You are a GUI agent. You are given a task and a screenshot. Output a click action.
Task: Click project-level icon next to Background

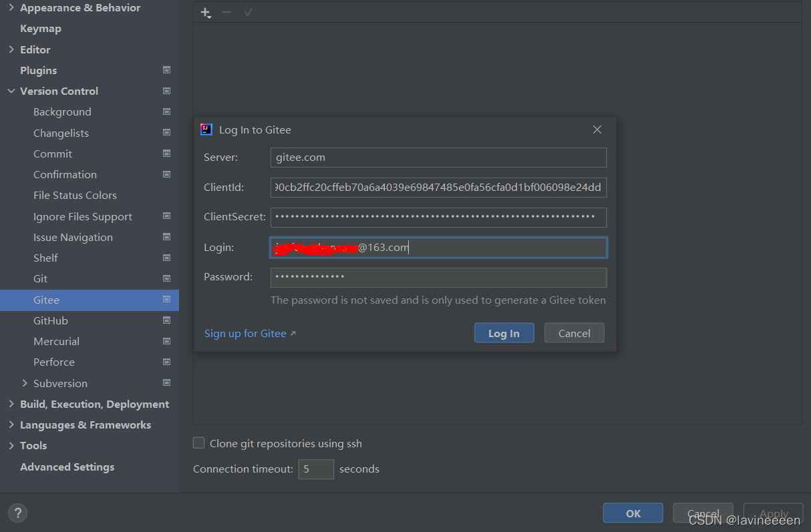tap(166, 111)
